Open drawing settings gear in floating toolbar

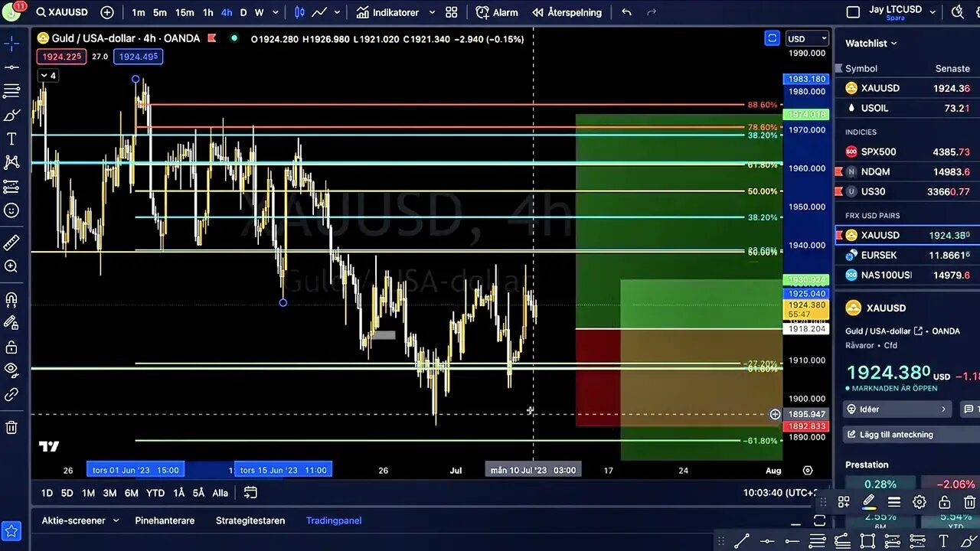pyautogui.click(x=920, y=502)
